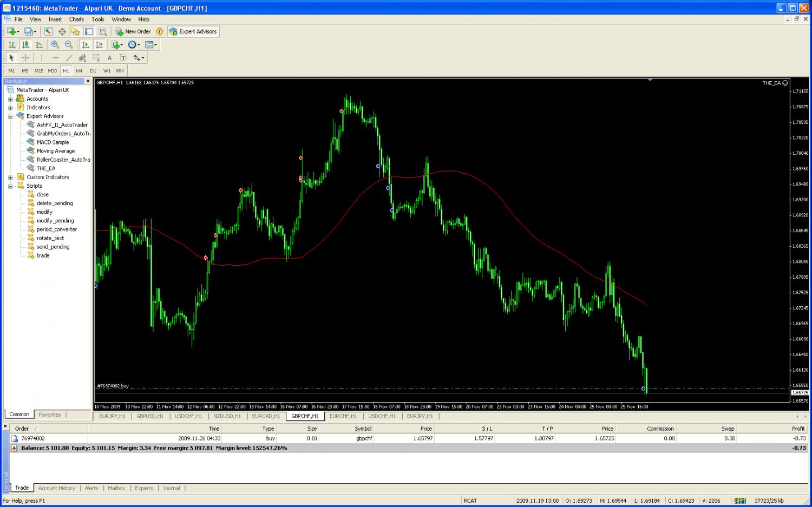
Task: Open the Periodicity clock dropdown
Action: tap(133, 45)
